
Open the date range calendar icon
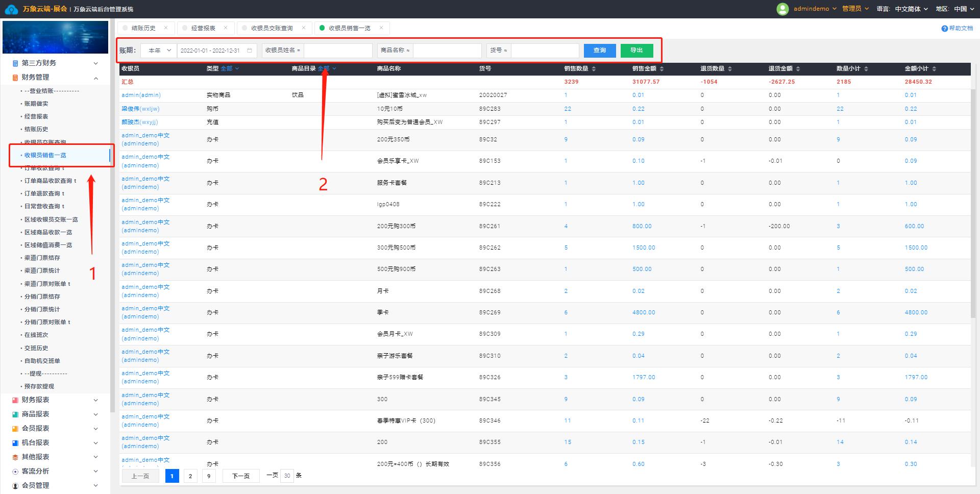coord(250,51)
